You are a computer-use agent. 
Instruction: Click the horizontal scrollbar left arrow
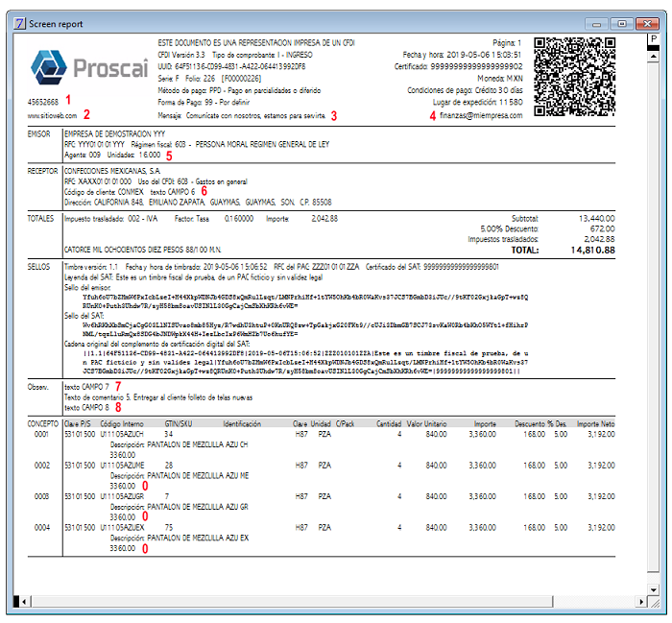pyautogui.click(x=24, y=602)
